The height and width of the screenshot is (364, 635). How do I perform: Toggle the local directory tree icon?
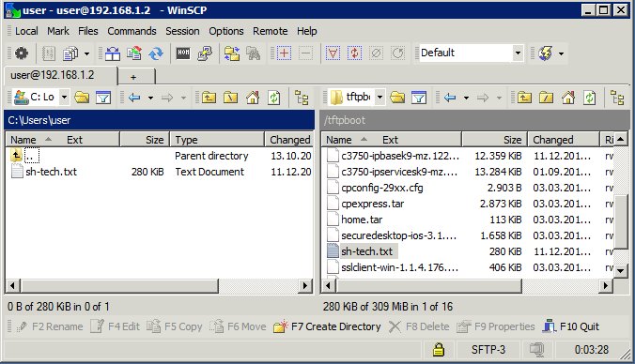pos(302,97)
